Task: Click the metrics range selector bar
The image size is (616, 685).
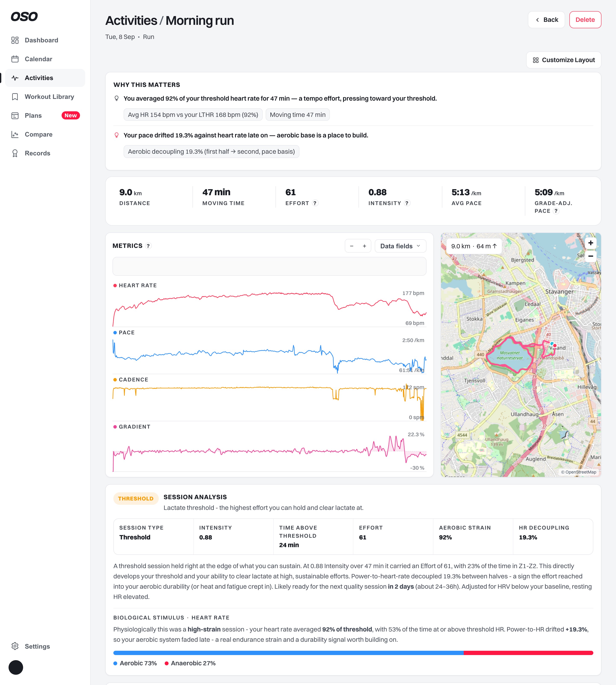Action: (269, 266)
